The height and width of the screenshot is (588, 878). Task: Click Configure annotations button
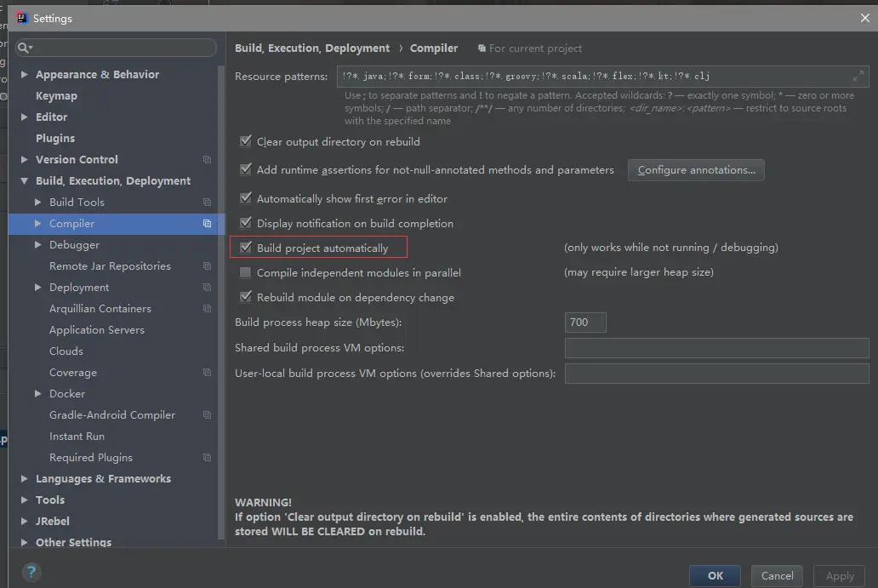[x=696, y=169]
